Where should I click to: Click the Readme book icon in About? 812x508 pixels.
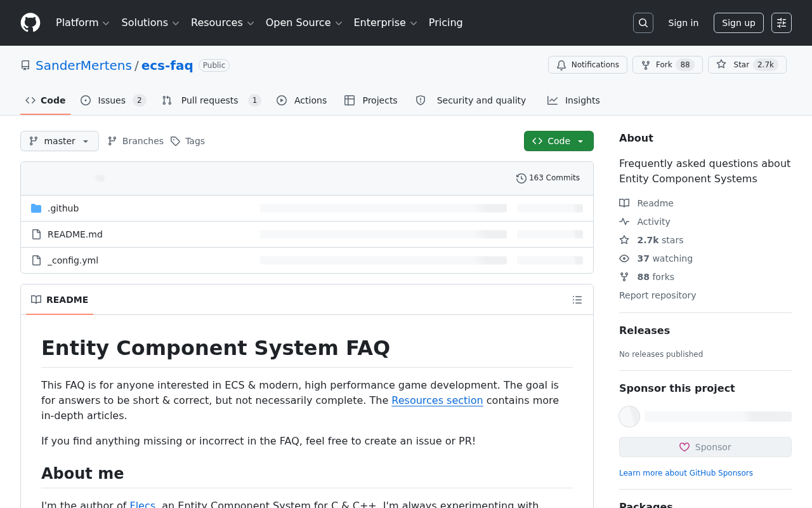pyautogui.click(x=624, y=203)
